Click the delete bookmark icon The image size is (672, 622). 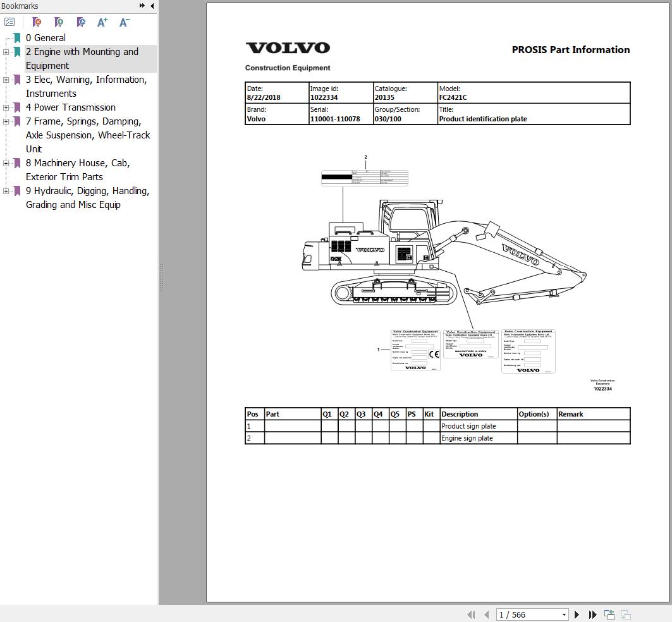pyautogui.click(x=37, y=22)
